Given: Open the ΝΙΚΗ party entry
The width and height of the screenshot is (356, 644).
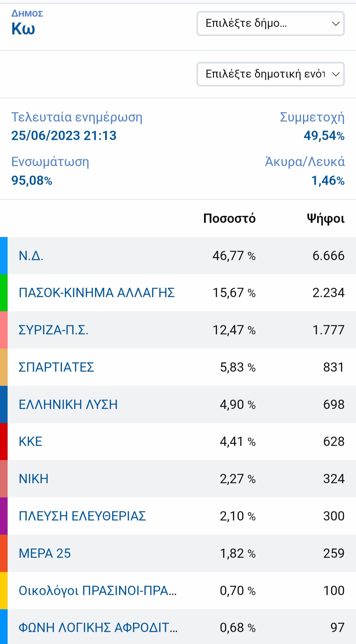Looking at the screenshot, I should coord(34,479).
